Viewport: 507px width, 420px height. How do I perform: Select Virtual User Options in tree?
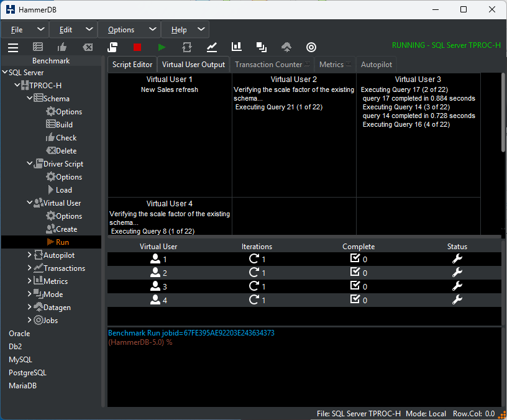tap(64, 216)
